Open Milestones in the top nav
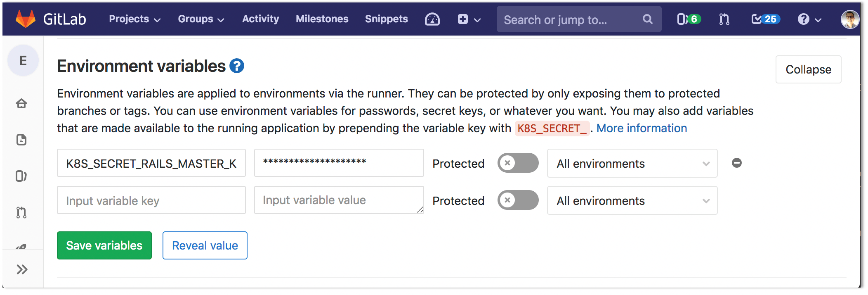The width and height of the screenshot is (868, 295). click(x=322, y=19)
